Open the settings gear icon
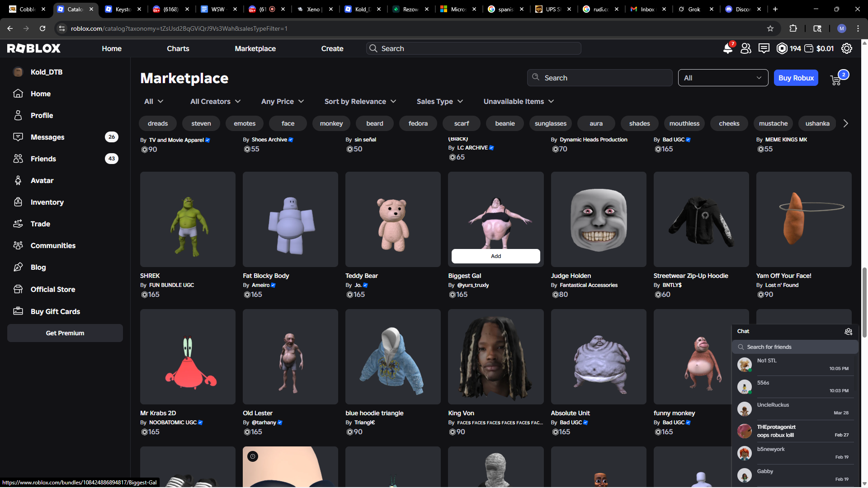 [847, 48]
